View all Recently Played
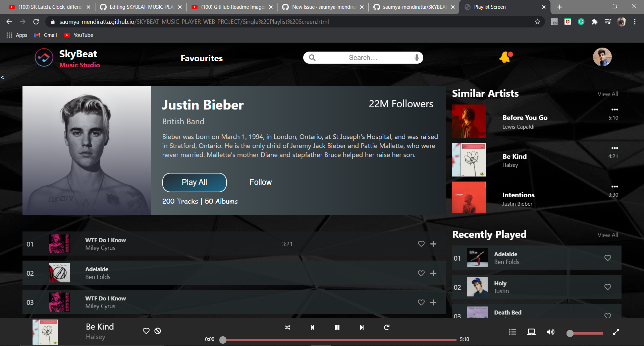The image size is (644, 346). point(608,235)
